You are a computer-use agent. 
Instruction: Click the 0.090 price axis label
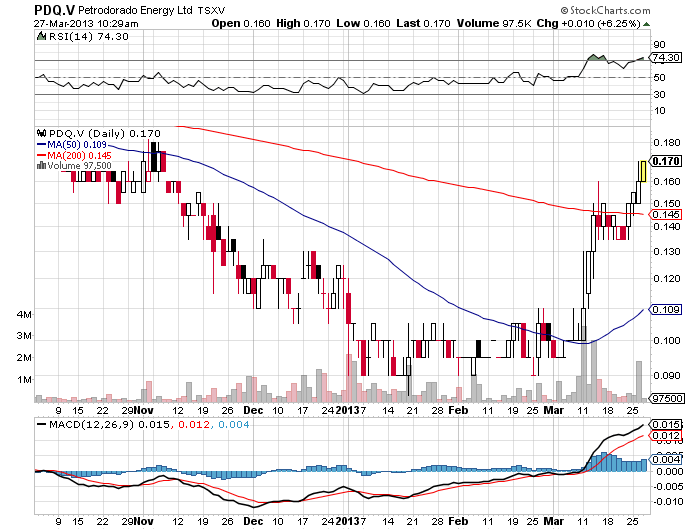click(667, 376)
